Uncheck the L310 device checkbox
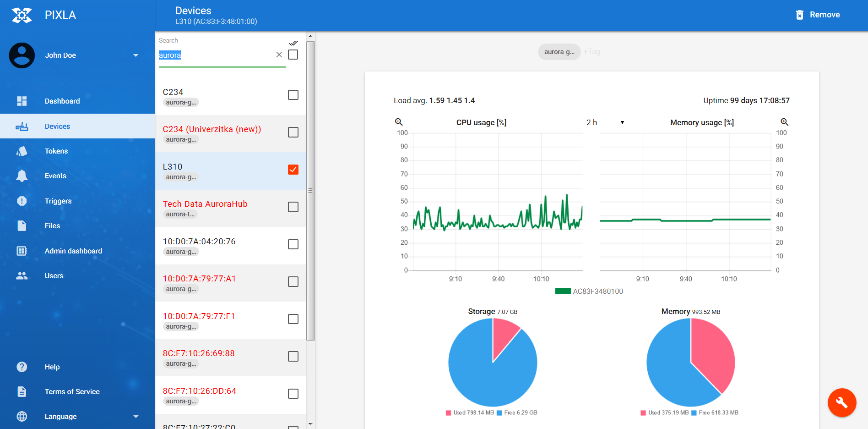This screenshot has width=868, height=429. pos(293,170)
